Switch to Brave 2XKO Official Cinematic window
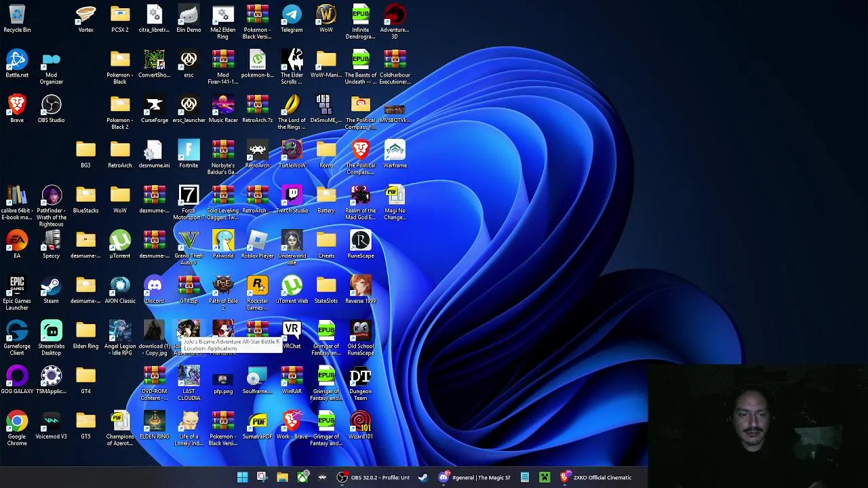Screen dimensions: 868x488 point(597,477)
